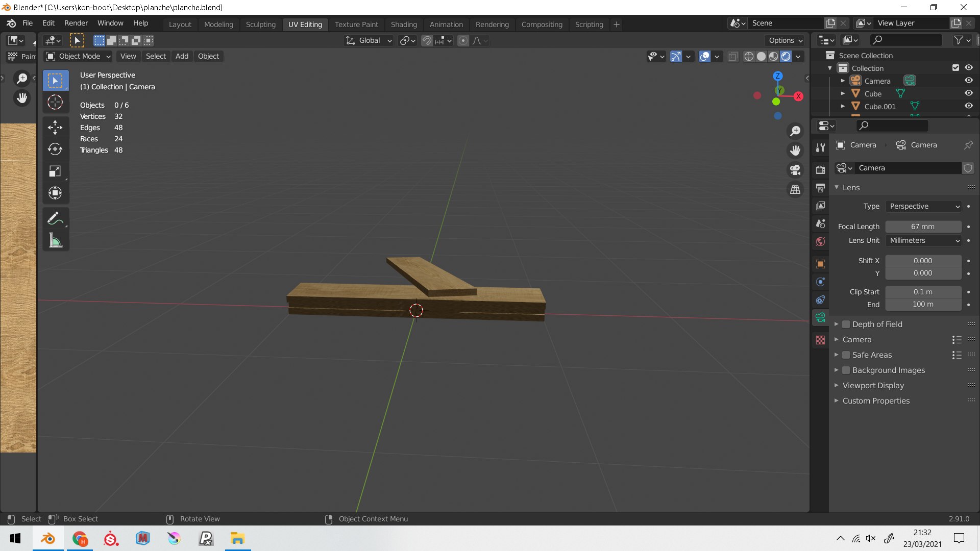This screenshot has height=551, width=980.
Task: Open the World properties tab
Action: pyautogui.click(x=820, y=241)
